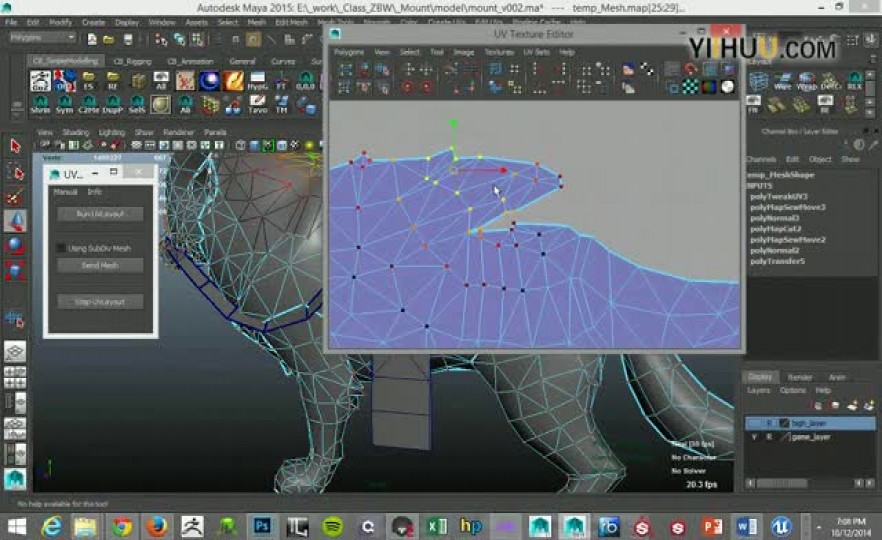
Task: Open the Lighting menu in viewport panel
Action: click(111, 132)
